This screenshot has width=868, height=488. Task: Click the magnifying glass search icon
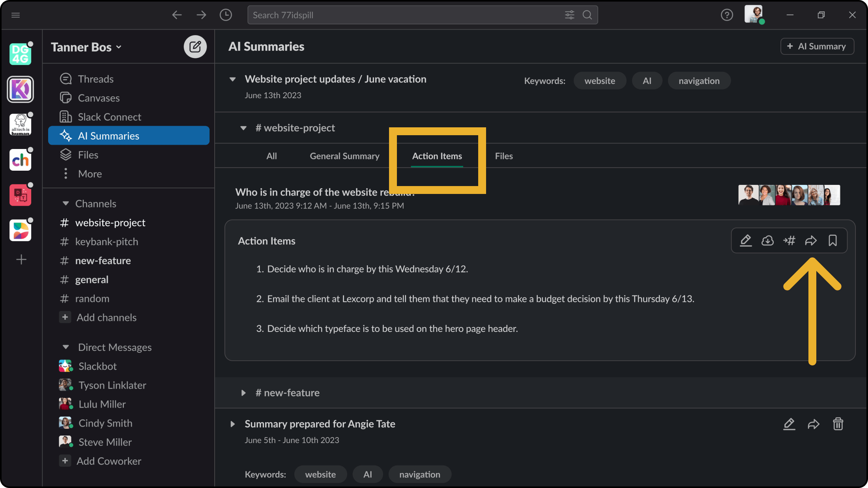tap(587, 15)
